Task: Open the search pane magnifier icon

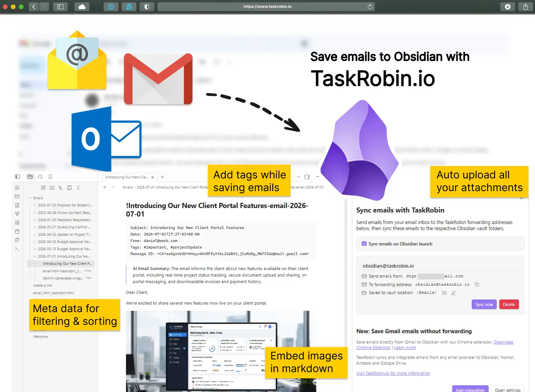Action: pos(40,177)
